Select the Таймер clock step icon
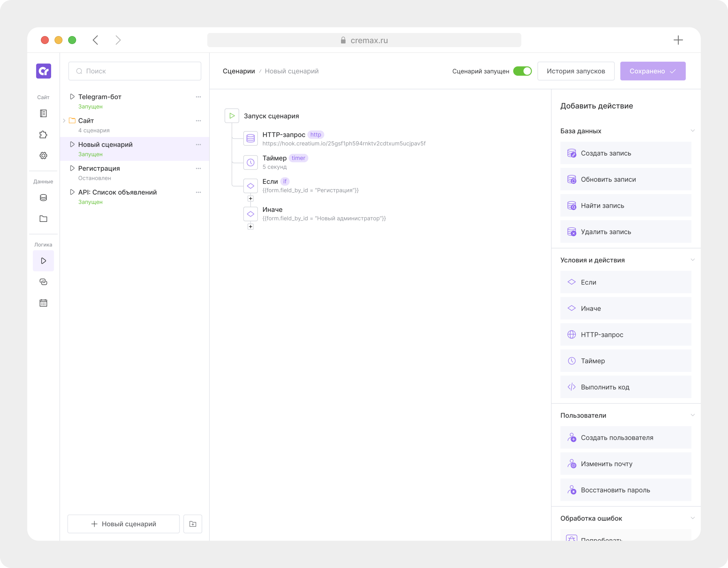728x568 pixels. click(x=251, y=162)
